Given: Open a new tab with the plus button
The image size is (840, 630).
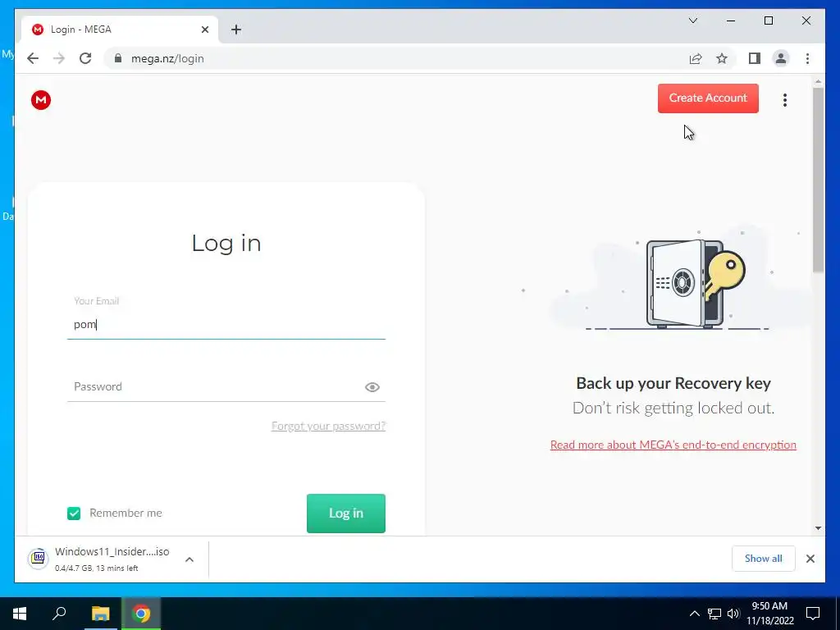Looking at the screenshot, I should coord(236,30).
